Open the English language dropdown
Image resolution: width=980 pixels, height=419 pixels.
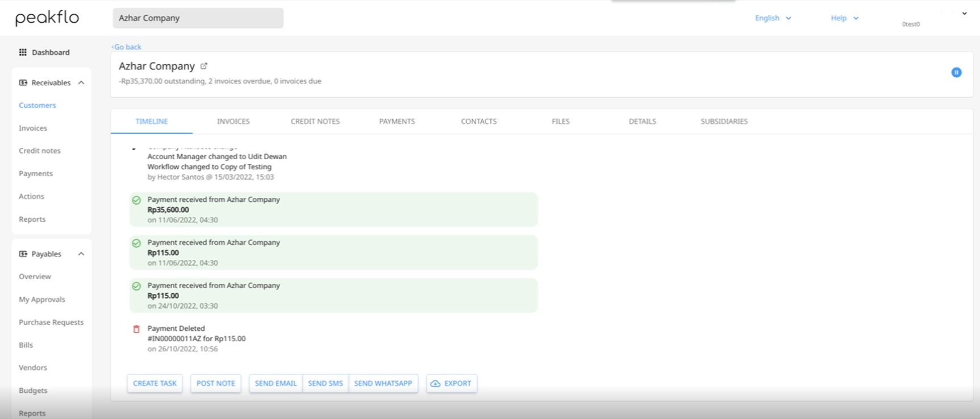773,18
